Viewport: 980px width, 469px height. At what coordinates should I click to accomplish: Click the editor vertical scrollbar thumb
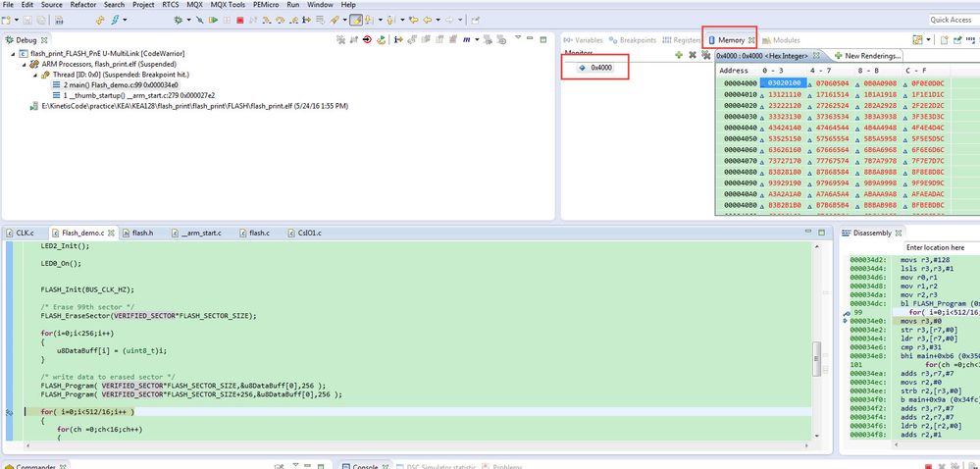coord(816,359)
